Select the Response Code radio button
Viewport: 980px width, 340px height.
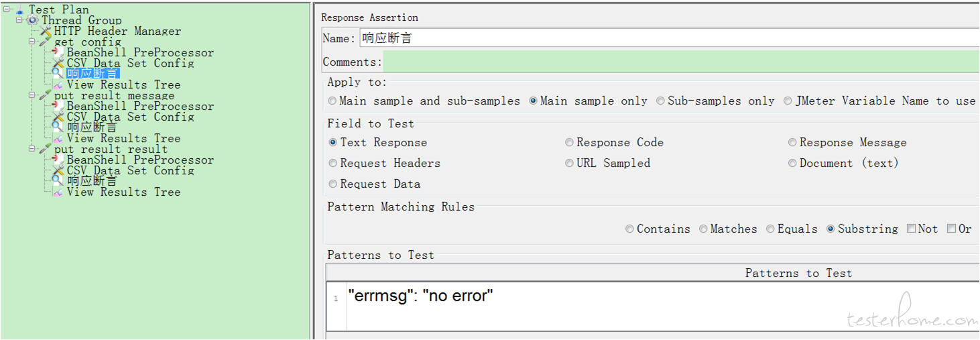click(x=570, y=142)
